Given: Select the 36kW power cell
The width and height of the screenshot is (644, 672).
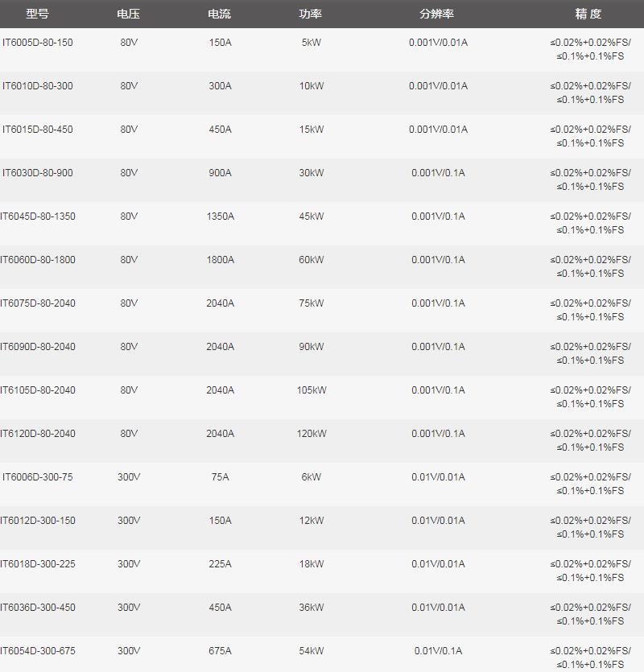Looking at the screenshot, I should 312,608.
